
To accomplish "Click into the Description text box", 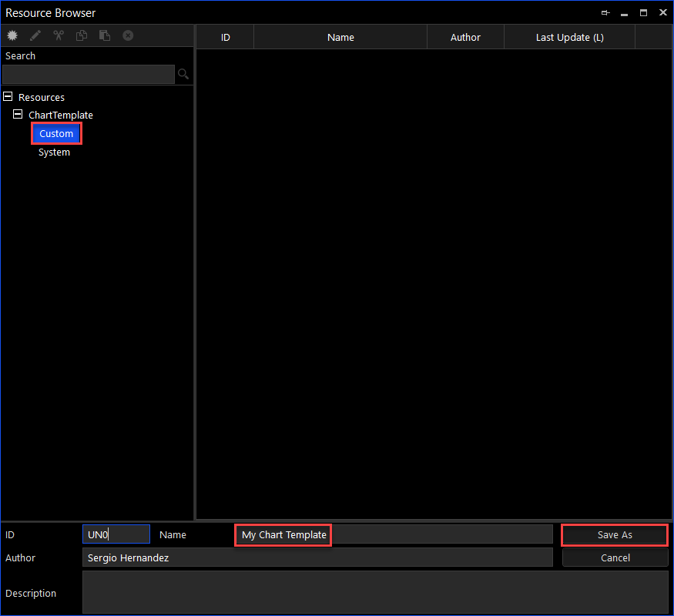I will (374, 592).
